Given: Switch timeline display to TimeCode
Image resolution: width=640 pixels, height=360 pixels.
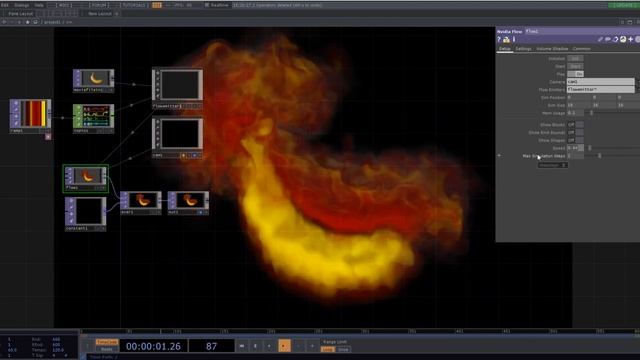Looking at the screenshot, I should [x=107, y=342].
